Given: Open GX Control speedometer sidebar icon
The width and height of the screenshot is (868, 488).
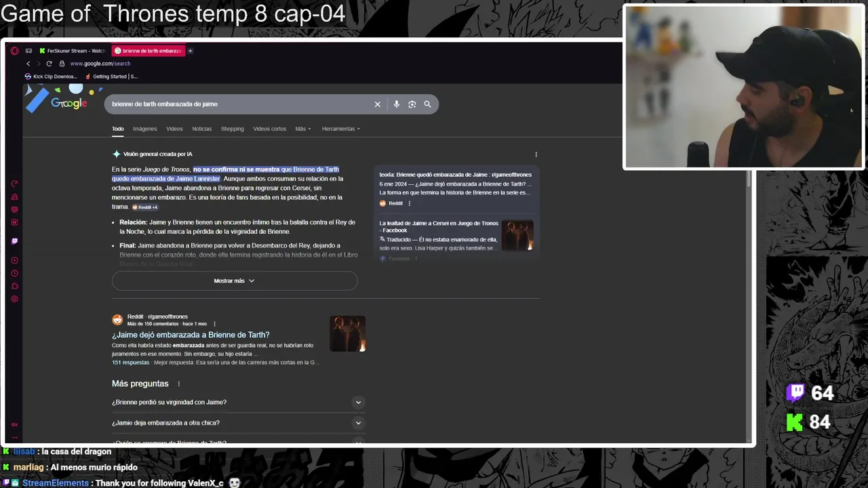Looking at the screenshot, I should point(14,184).
